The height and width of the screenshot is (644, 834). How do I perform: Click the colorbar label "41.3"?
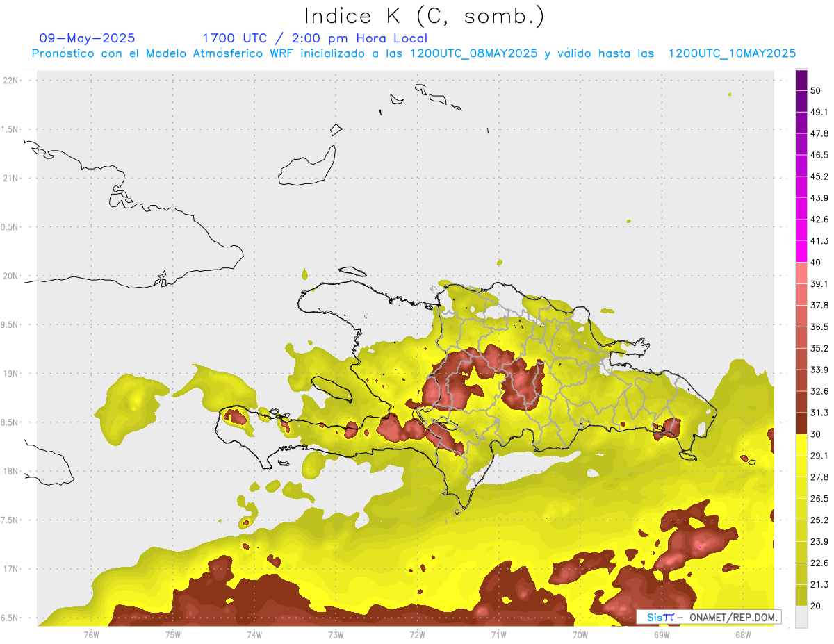coord(819,241)
